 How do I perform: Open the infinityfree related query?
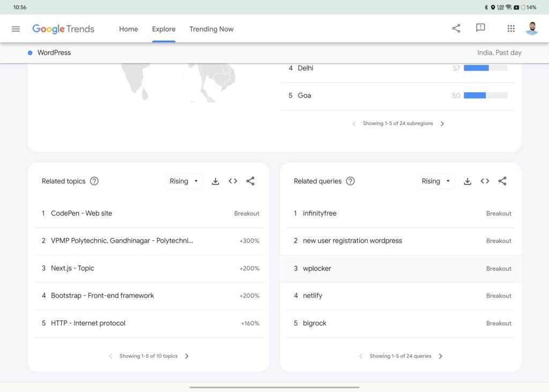(x=320, y=213)
